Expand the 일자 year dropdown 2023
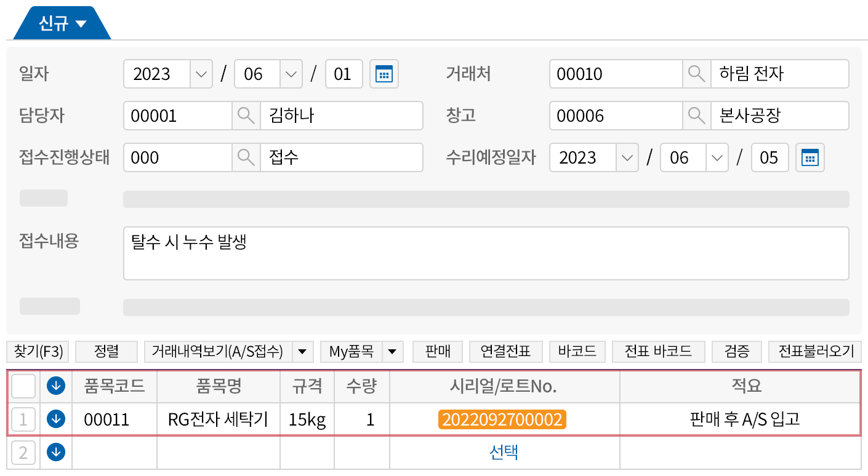 pos(201,74)
